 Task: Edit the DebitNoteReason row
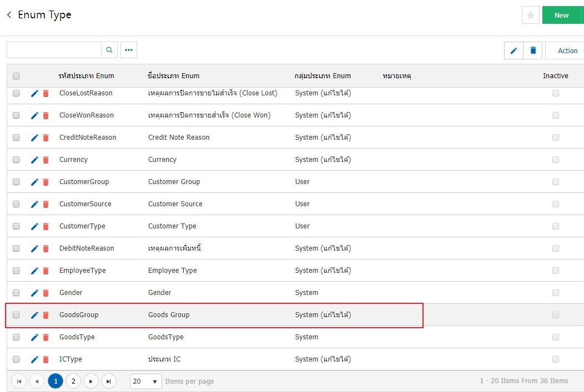[34, 248]
